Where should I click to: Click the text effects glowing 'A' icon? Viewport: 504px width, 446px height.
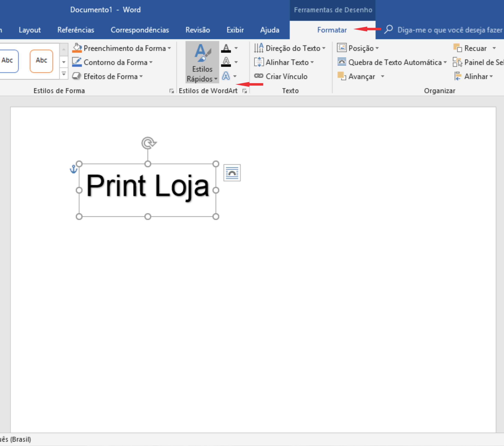click(x=226, y=76)
